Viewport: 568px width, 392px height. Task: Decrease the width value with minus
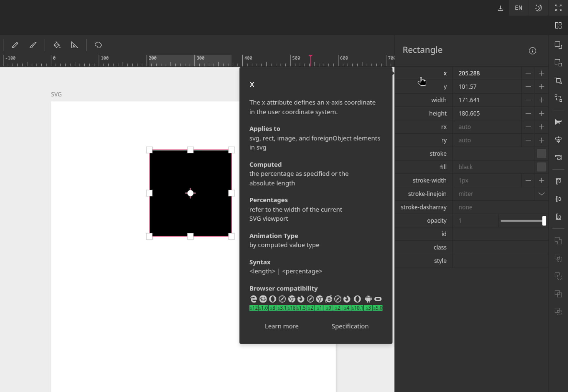pos(528,100)
